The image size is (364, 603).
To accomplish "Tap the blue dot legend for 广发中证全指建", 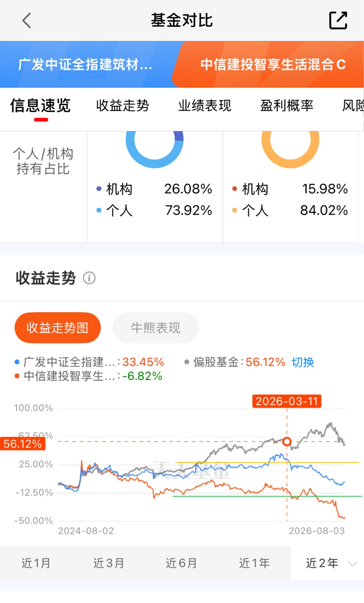I will point(17,362).
